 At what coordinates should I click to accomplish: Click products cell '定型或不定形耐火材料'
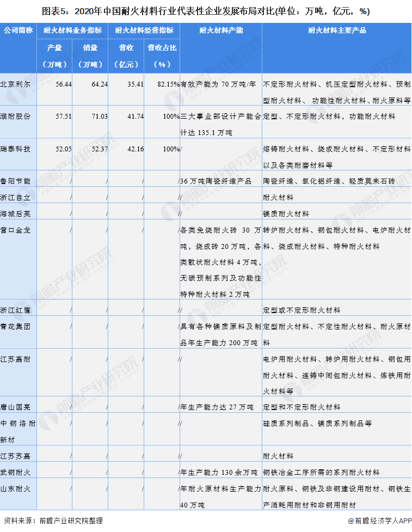[x=302, y=310]
